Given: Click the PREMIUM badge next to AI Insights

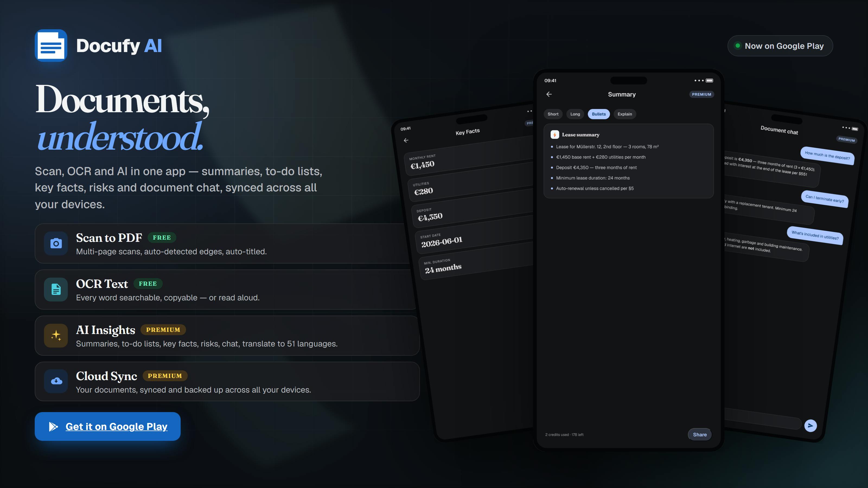Looking at the screenshot, I should [163, 330].
